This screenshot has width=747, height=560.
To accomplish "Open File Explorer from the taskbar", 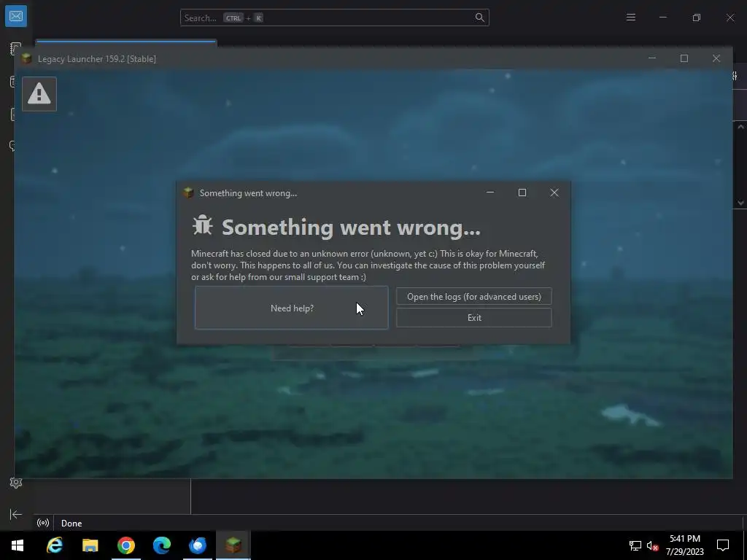I will click(x=90, y=545).
